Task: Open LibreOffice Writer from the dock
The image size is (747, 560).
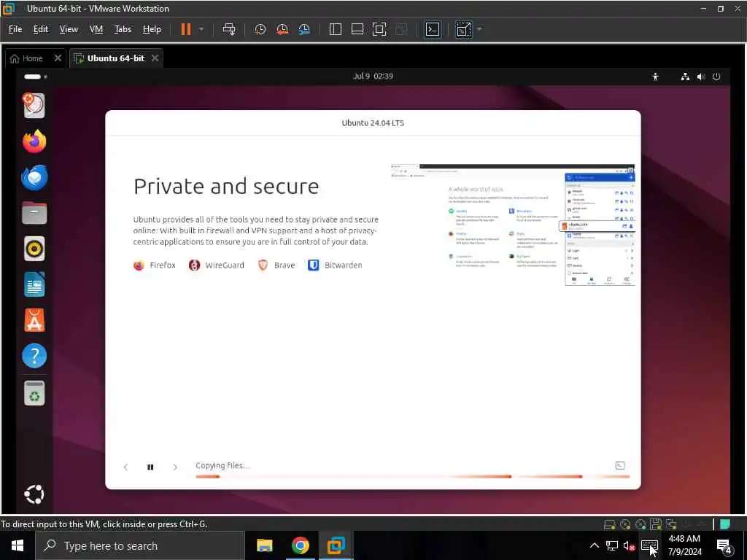Action: [34, 284]
